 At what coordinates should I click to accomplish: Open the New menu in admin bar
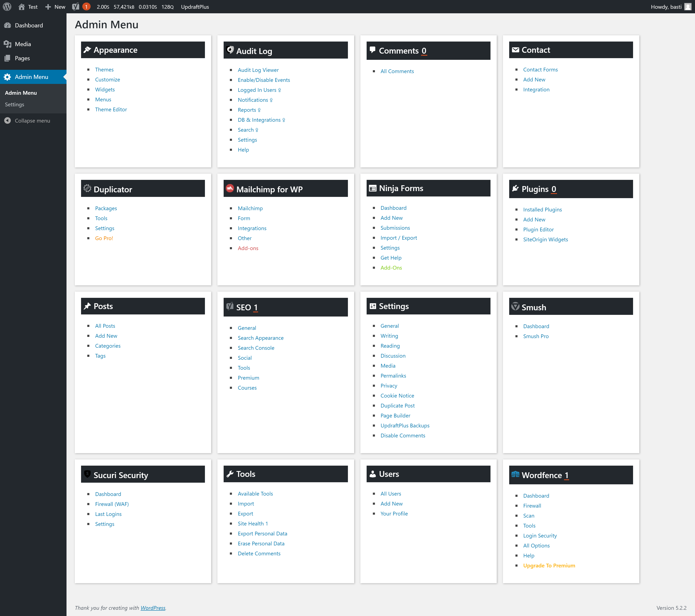pos(55,7)
